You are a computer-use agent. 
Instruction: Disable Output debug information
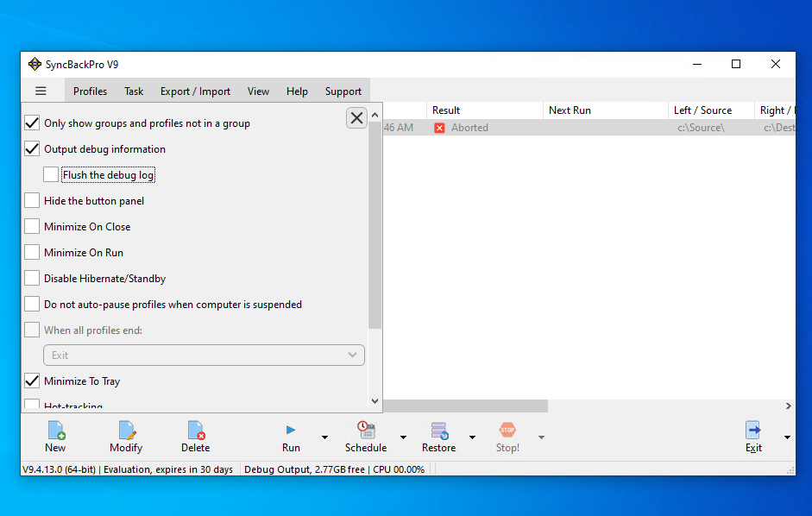[32, 149]
